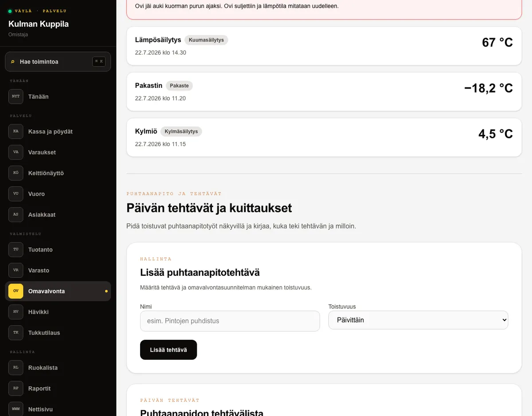Select the active Omavalvonta item
This screenshot has height=416, width=532.
58,291
